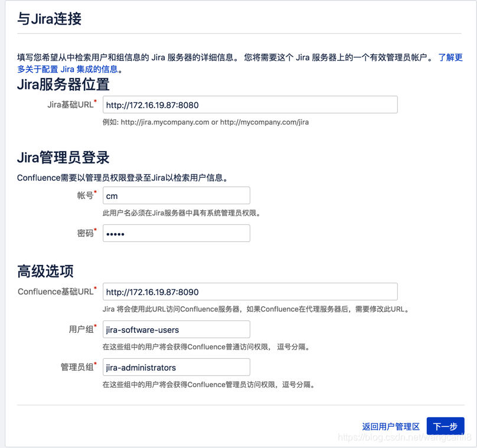The image size is (477, 448).
Task: Click the Confluence基础URL input field
Action: (250, 292)
